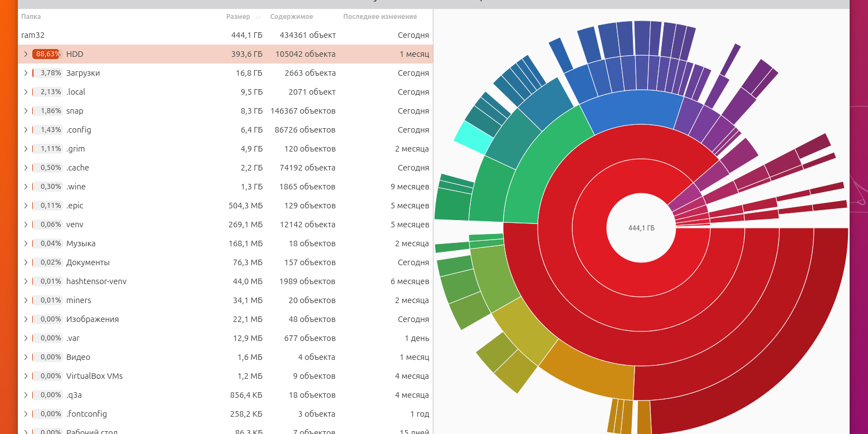
Task: Click the 88,63% usage bar for HDD
Action: click(47, 54)
